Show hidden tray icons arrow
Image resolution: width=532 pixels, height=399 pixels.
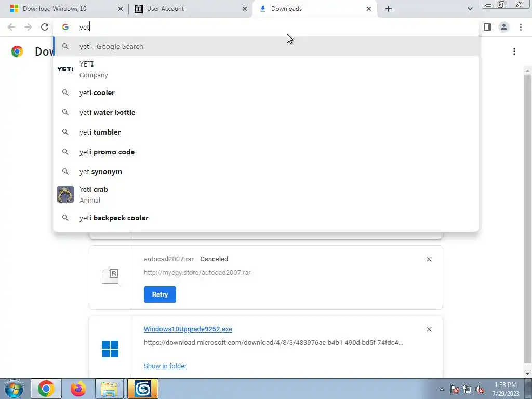pos(442,389)
